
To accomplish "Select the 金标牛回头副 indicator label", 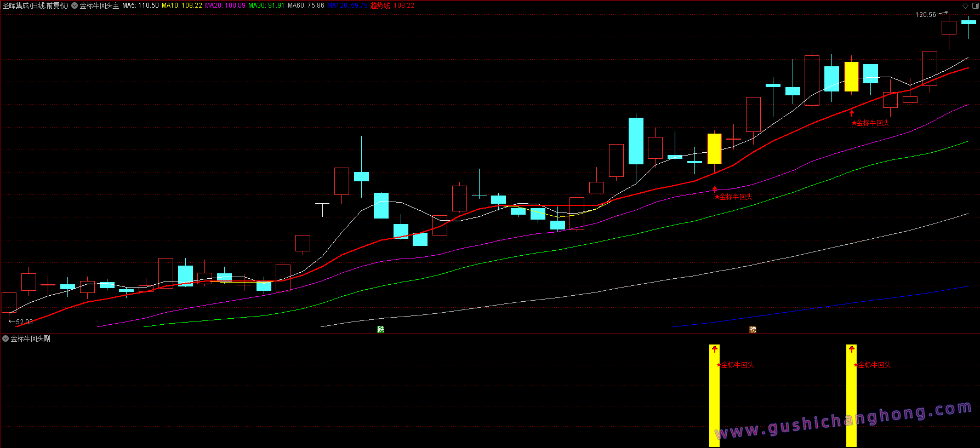I will [x=31, y=339].
